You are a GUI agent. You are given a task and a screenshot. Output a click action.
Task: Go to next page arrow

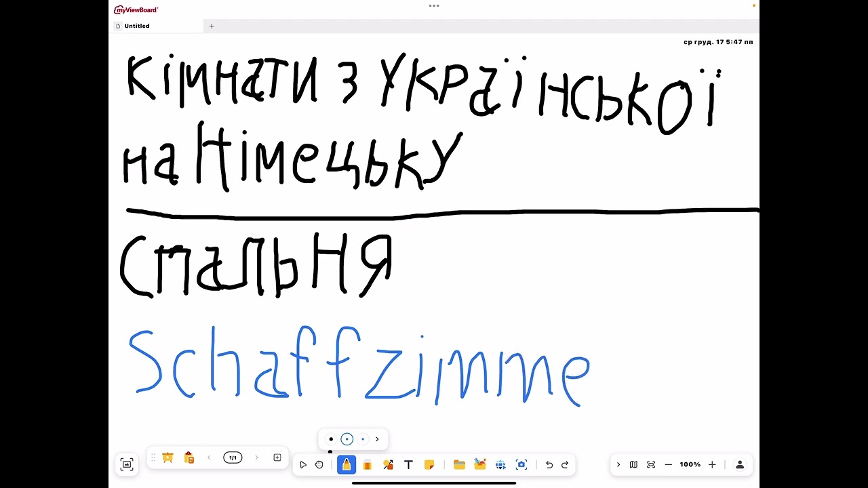click(x=256, y=458)
